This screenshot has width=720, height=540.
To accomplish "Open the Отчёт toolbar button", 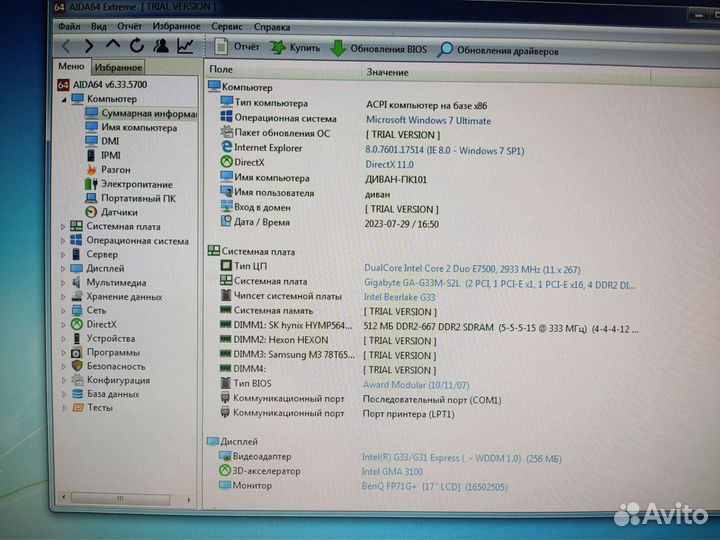I will [x=237, y=47].
